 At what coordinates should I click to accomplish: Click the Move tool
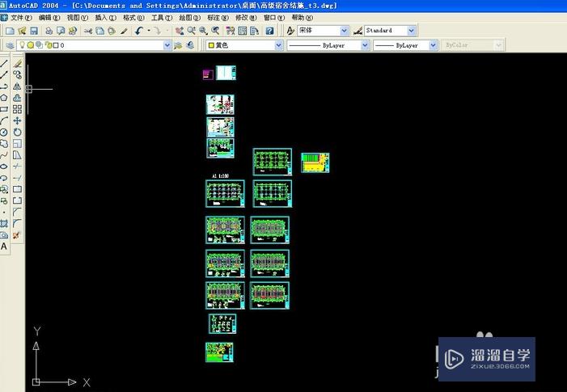(17, 120)
